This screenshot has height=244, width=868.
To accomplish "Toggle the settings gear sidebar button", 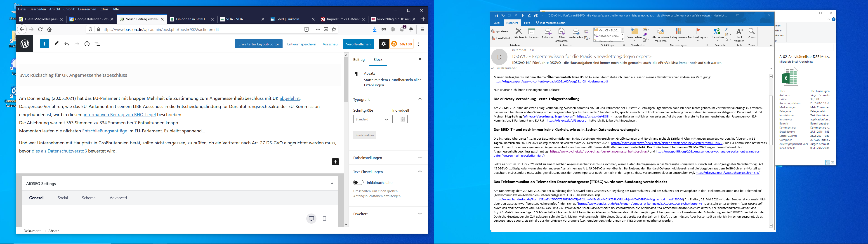I will click(x=383, y=44).
